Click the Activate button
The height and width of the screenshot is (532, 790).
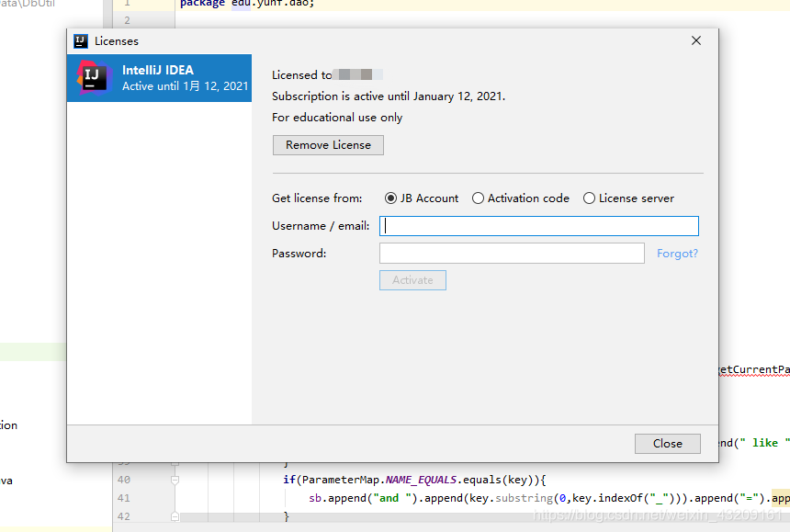click(412, 280)
